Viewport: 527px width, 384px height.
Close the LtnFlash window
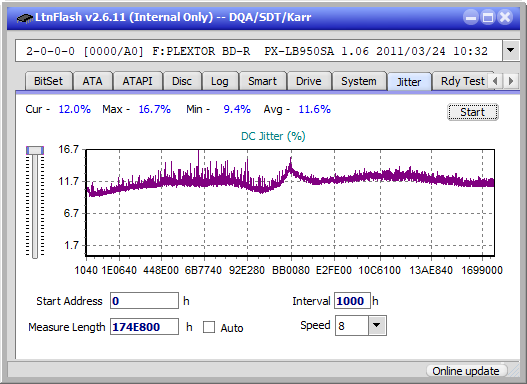click(x=505, y=17)
